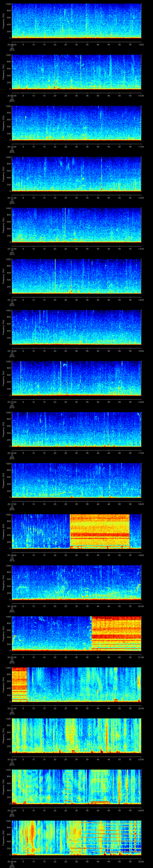153x868 pixels.
Task: Click the spectrogram panel starting at 20:15:00
Action: pos(77,378)
